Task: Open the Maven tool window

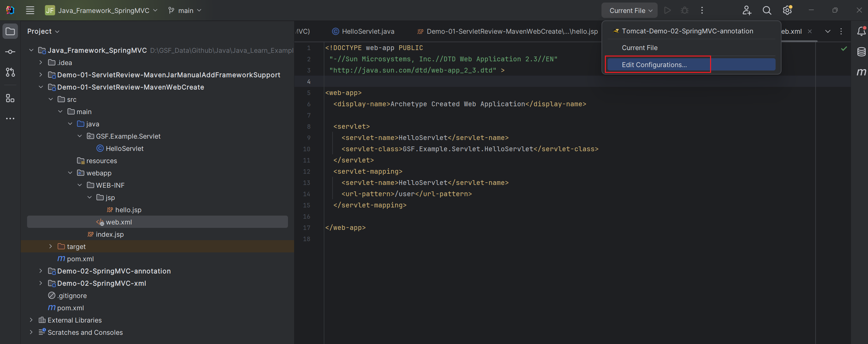Action: tap(861, 72)
